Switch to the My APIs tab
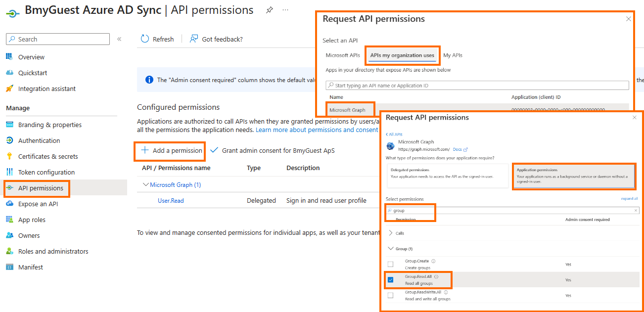The width and height of the screenshot is (644, 312). click(x=453, y=55)
